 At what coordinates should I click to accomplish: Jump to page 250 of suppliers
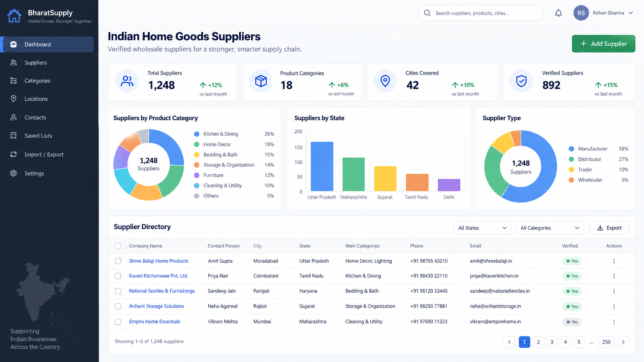606,342
